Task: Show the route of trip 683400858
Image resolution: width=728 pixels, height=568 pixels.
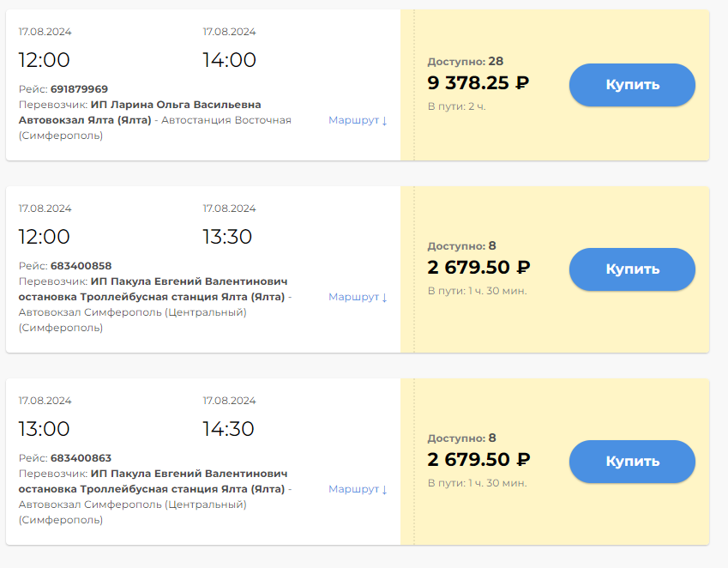Action: pyautogui.click(x=358, y=298)
